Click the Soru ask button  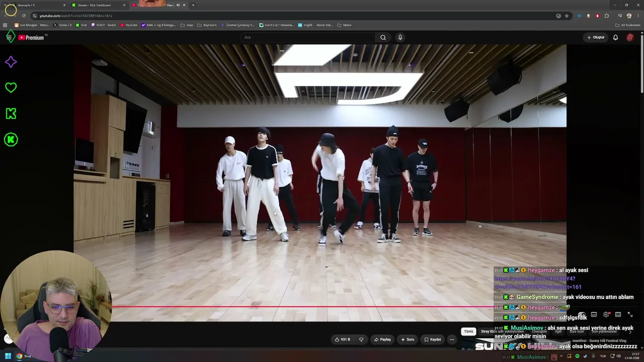(408, 339)
